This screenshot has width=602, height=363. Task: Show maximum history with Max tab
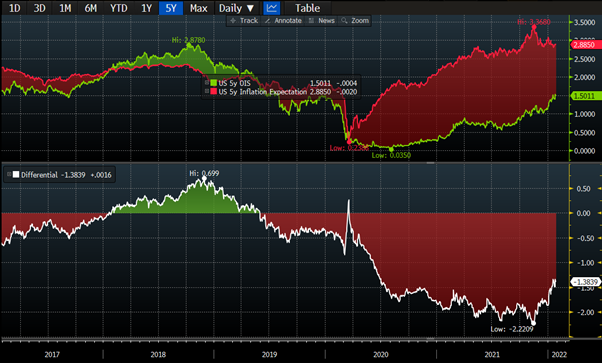point(198,8)
